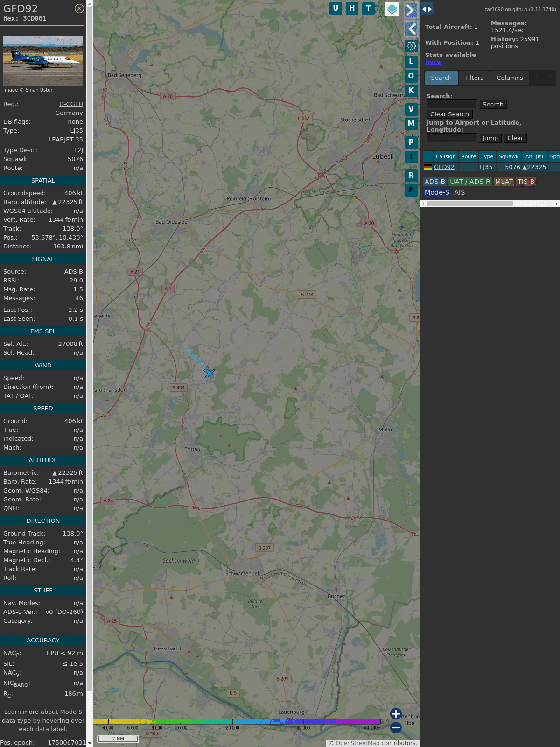Click the SPATIAL section header

[43, 181]
